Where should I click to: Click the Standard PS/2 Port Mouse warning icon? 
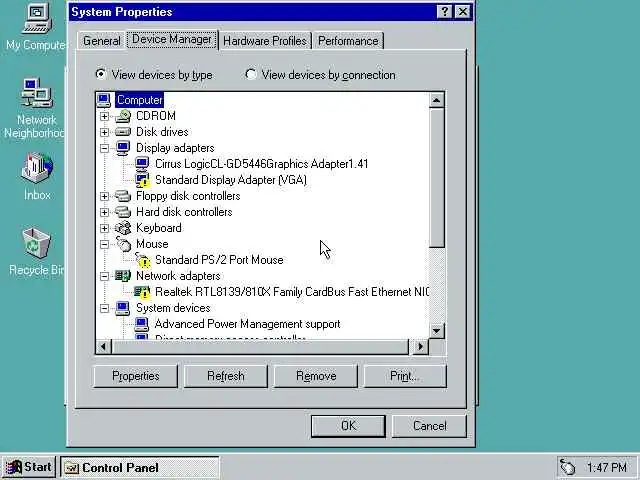pyautogui.click(x=142, y=260)
